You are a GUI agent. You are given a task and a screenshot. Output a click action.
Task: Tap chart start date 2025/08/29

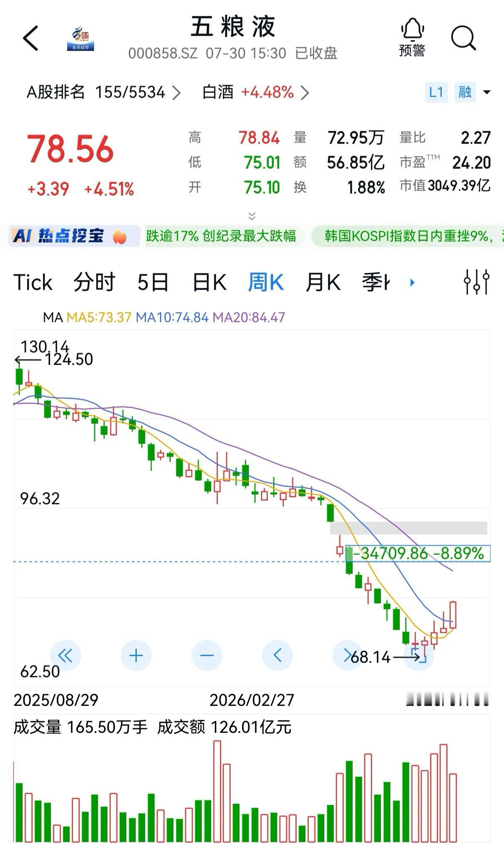click(56, 700)
